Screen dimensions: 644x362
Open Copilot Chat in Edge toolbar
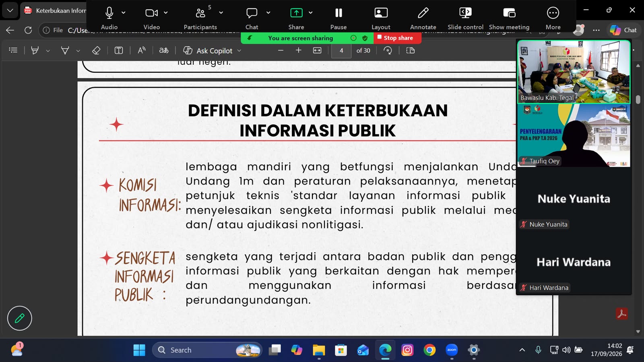[x=623, y=30]
